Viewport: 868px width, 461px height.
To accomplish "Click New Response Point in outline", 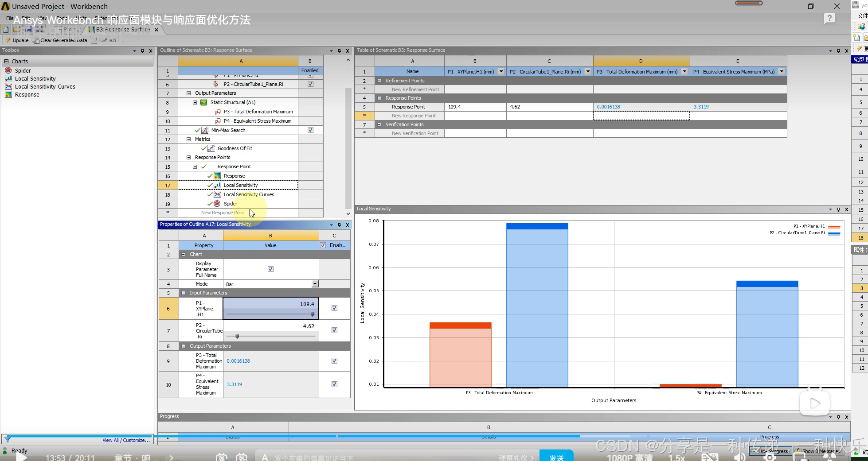I will pos(223,213).
